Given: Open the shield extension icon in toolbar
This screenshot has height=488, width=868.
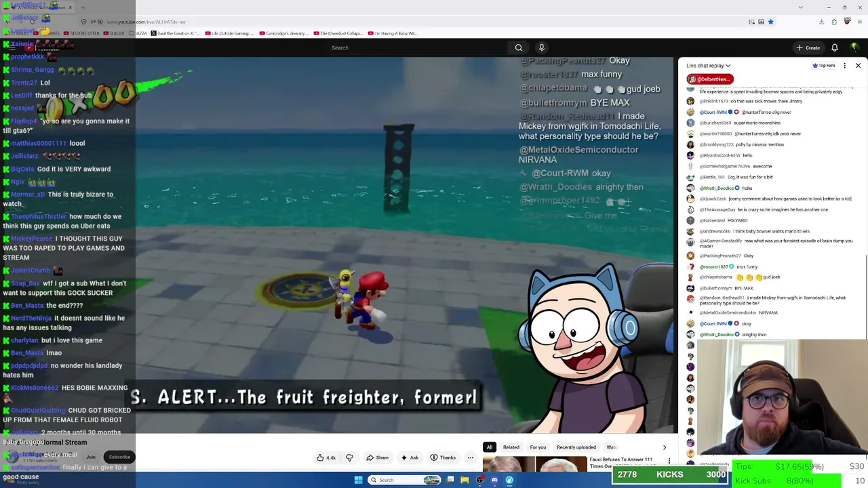Looking at the screenshot, I should (847, 22).
